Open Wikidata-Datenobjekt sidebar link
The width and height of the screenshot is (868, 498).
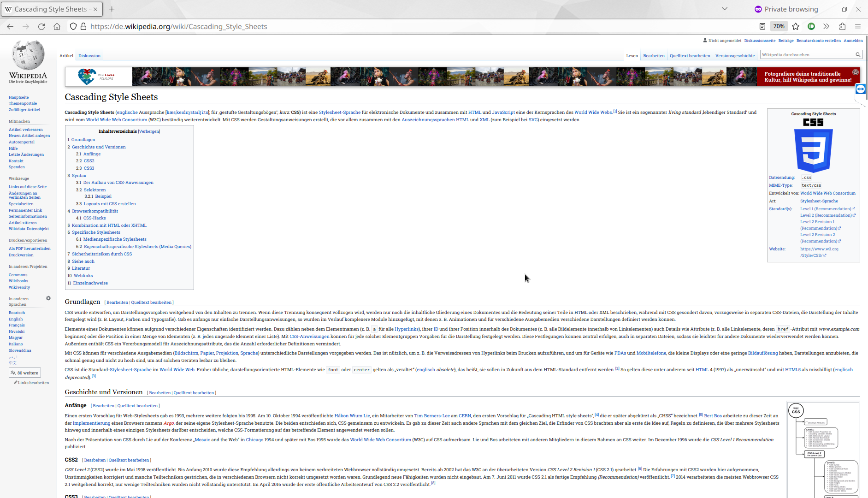pos(29,229)
